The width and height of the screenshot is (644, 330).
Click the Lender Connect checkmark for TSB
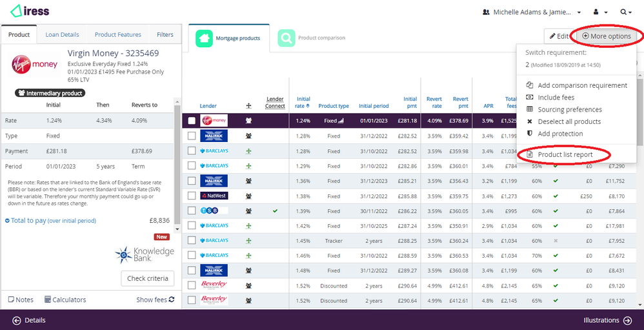[x=275, y=211]
